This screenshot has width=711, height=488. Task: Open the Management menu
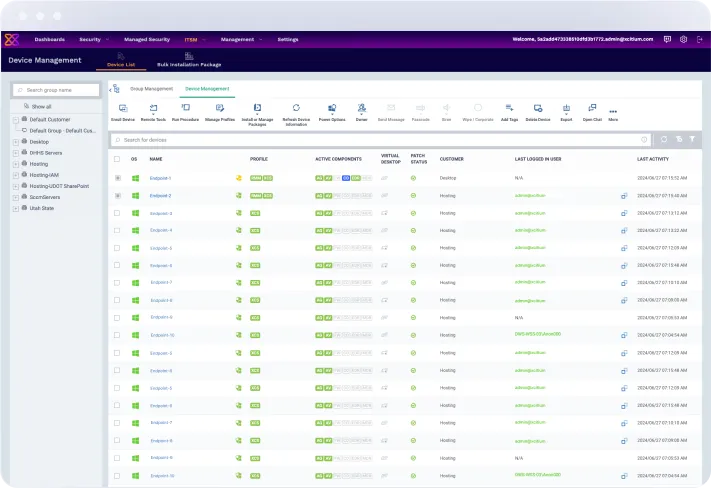click(x=241, y=39)
